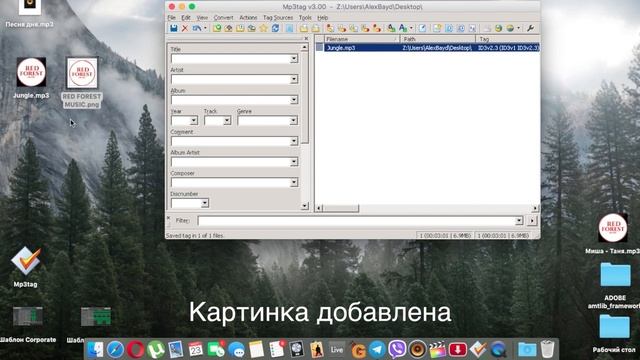Viewport: 640px width, 360px height.
Task: Expand the Comment field dropdown
Action: [294, 142]
